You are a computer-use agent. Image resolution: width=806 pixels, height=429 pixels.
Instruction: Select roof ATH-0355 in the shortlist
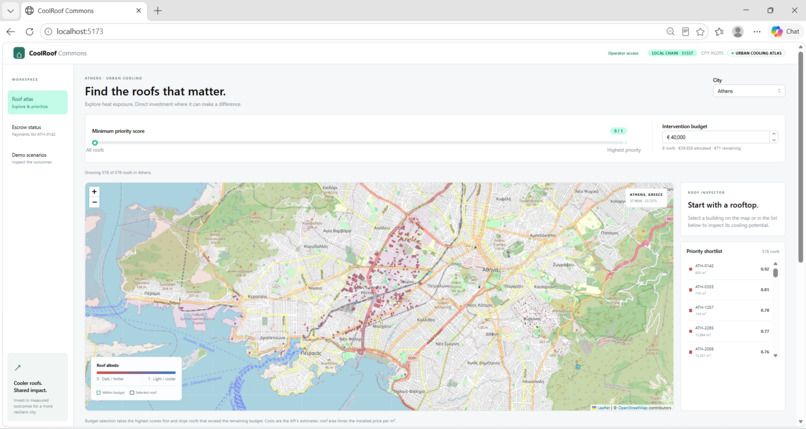tap(729, 290)
